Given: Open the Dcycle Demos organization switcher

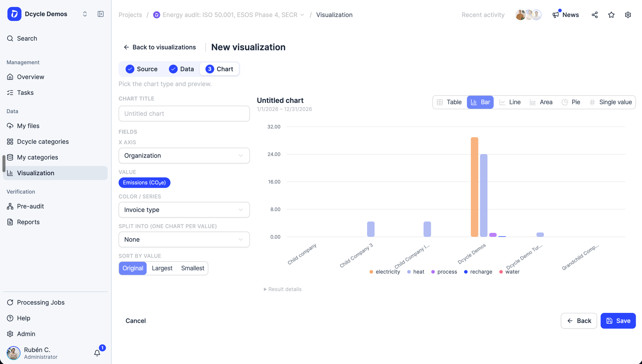Looking at the screenshot, I should click(x=85, y=14).
